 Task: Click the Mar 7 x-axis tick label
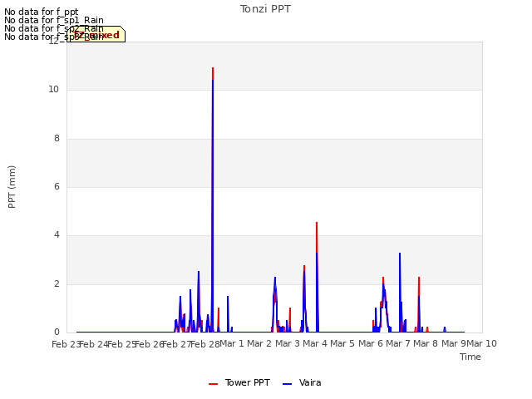click(x=398, y=343)
